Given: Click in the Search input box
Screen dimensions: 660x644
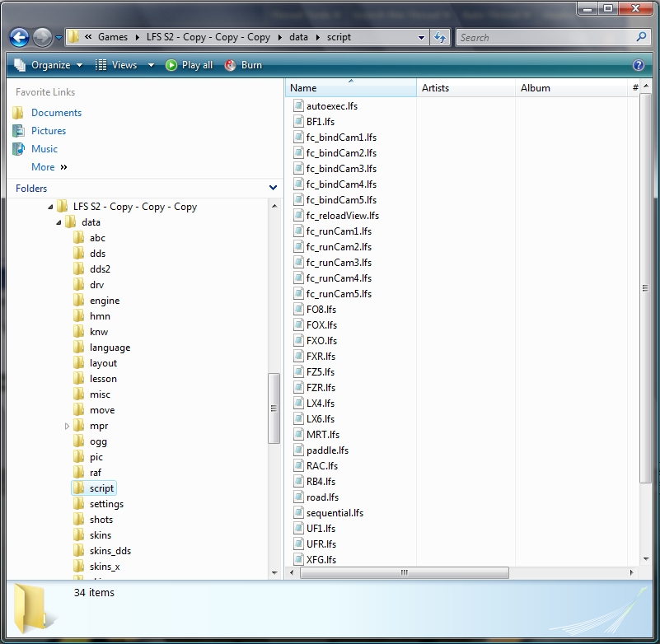Looking at the screenshot, I should coord(546,37).
